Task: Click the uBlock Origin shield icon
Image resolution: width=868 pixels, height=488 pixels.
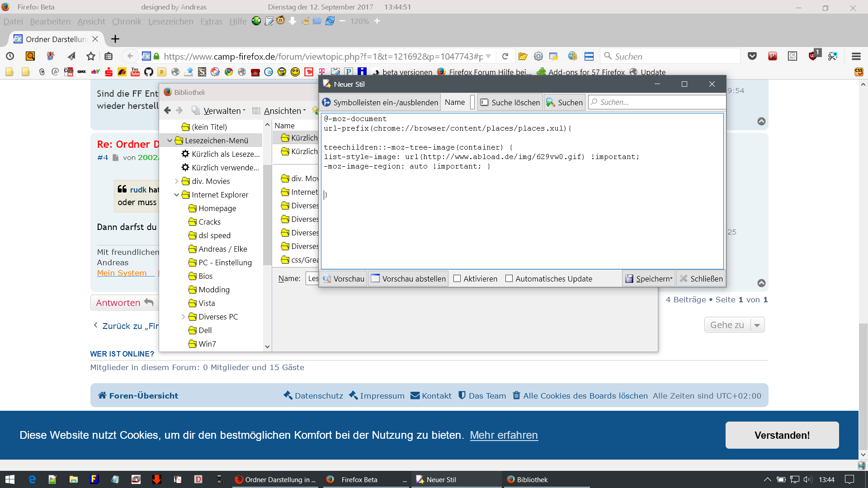Action: tap(813, 56)
